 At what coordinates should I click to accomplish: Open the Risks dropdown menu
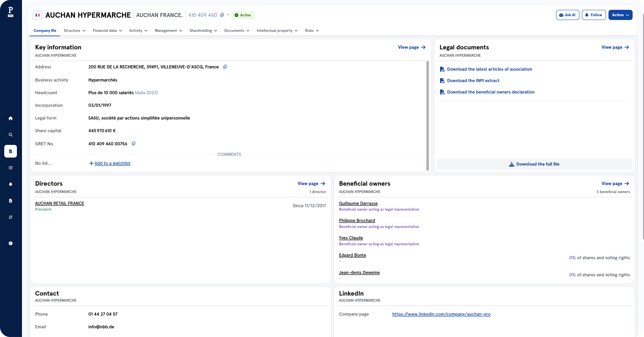pyautogui.click(x=312, y=30)
